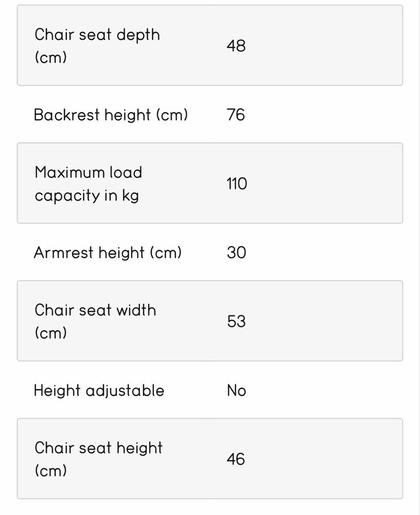Click the word 'Backrest' in specifications
The height and width of the screenshot is (515, 420).
67,115
